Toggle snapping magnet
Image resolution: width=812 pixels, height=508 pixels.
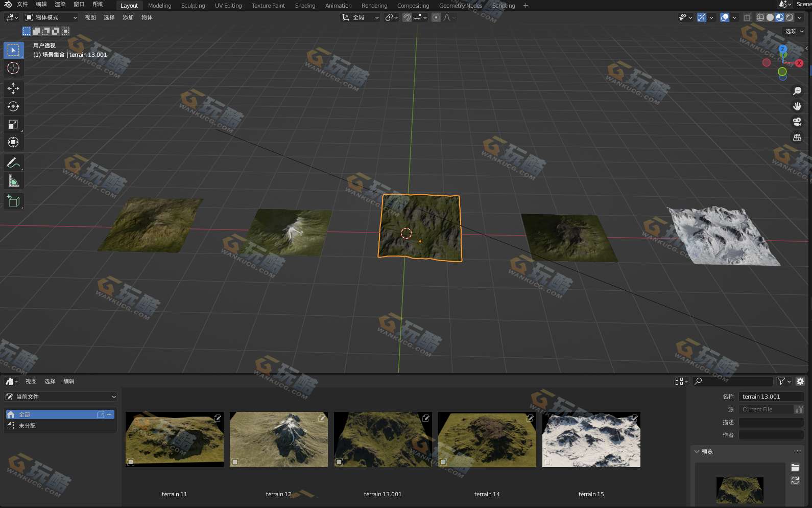click(x=407, y=17)
